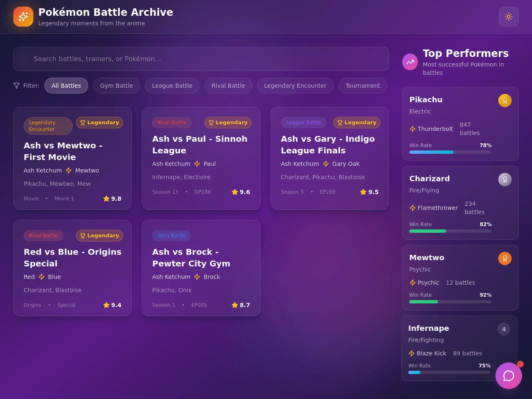Click Mewtwo's bronze medal rank icon

[505, 259]
